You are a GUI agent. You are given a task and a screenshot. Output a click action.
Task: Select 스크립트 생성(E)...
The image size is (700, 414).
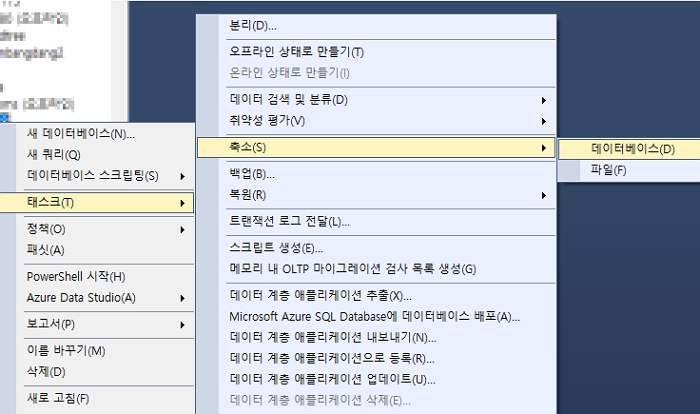pos(276,248)
